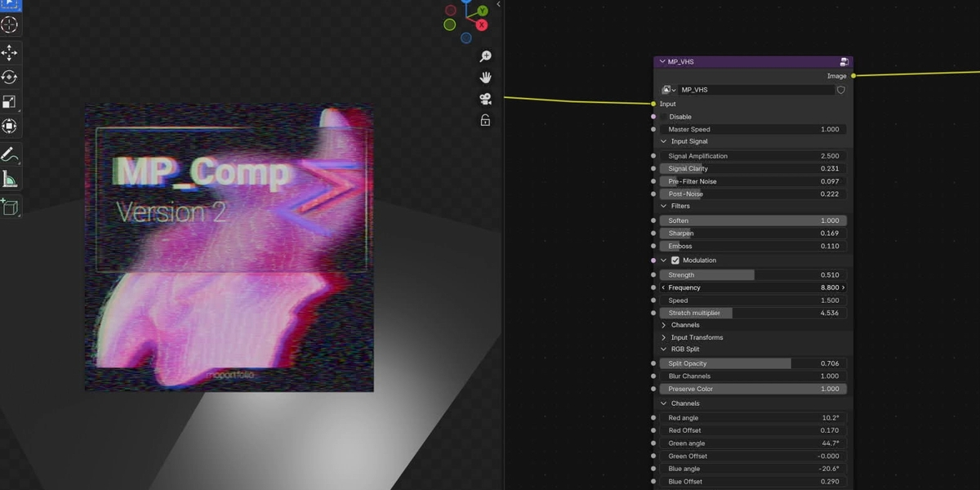Select the Annotate pencil tool

pyautogui.click(x=10, y=154)
